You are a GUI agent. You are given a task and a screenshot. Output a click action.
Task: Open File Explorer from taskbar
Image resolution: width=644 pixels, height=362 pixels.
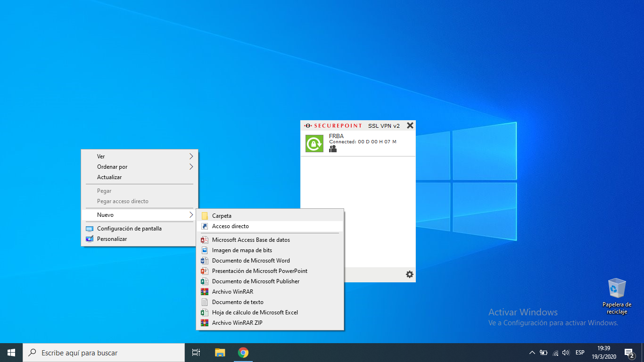pyautogui.click(x=220, y=353)
